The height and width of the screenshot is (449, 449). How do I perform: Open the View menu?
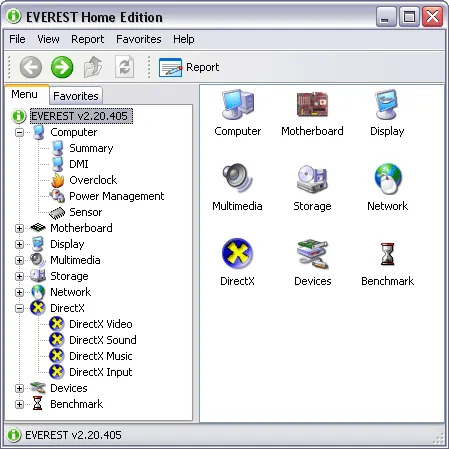click(x=48, y=39)
